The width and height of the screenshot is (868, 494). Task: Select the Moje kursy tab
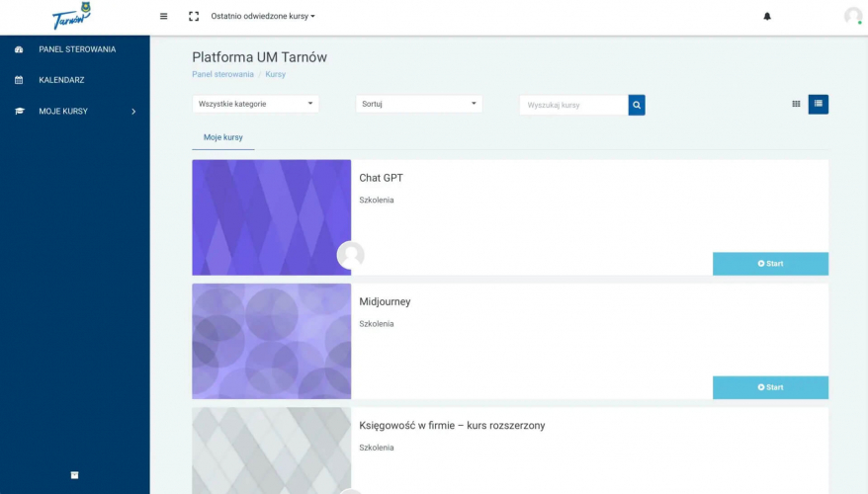[223, 137]
